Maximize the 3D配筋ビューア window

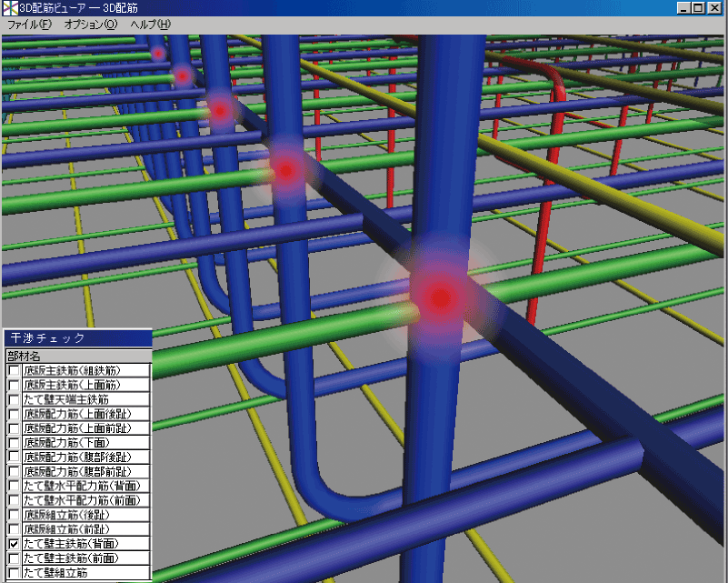coord(698,7)
